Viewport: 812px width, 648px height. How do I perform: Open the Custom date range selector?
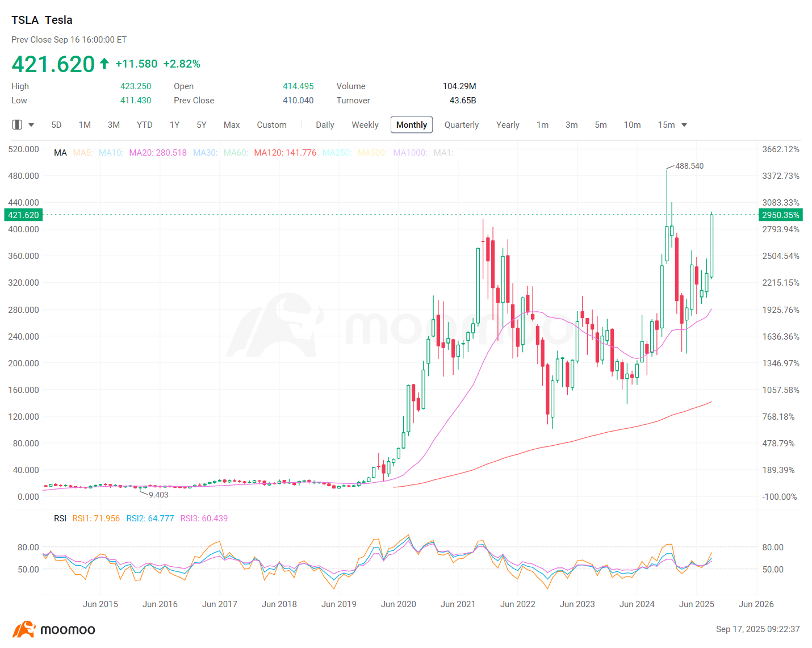click(x=271, y=125)
